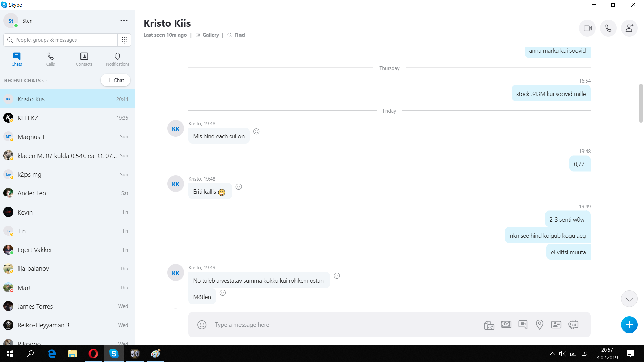Screen dimensions: 644x362
Task: Open the Notifications tab
Action: tap(117, 59)
